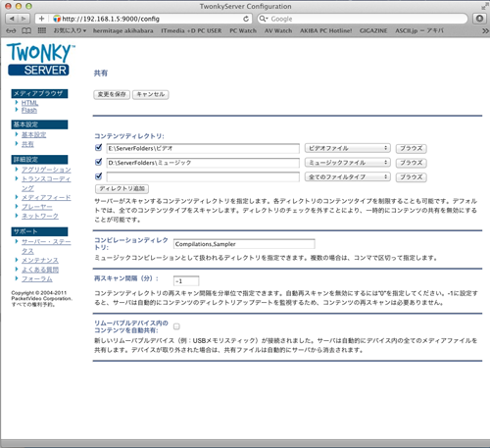
Task: Enable auto-share removable device content checkbox
Action: 176,326
